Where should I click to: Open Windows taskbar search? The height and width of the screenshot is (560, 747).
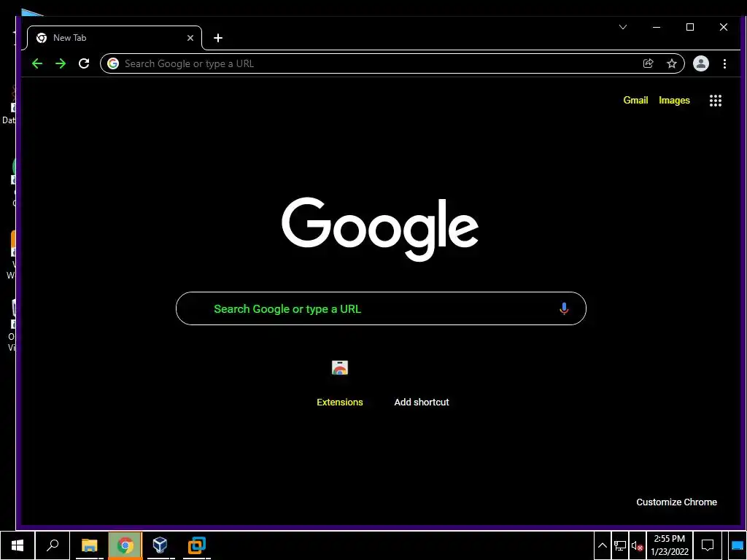coord(53,545)
